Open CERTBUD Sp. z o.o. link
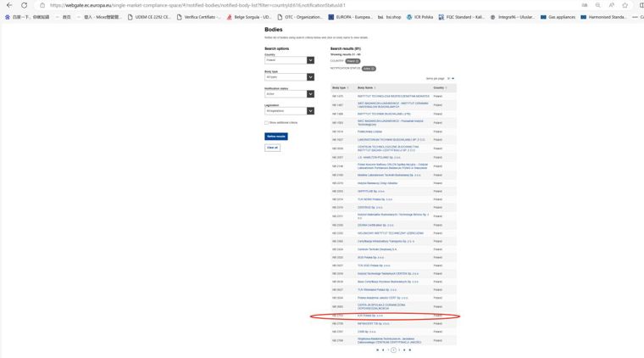Screen dimensions: 644x358 [x=370, y=208]
